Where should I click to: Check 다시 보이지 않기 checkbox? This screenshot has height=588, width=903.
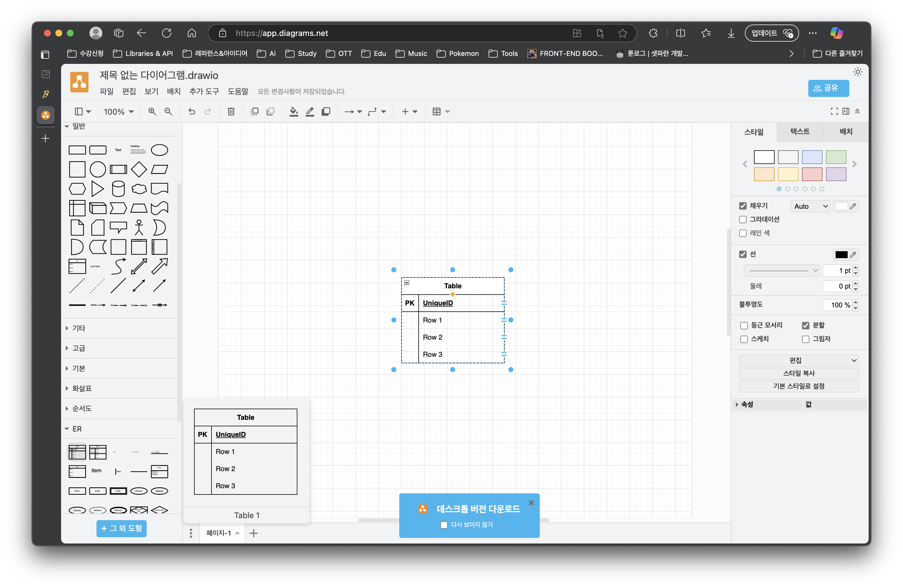click(444, 525)
